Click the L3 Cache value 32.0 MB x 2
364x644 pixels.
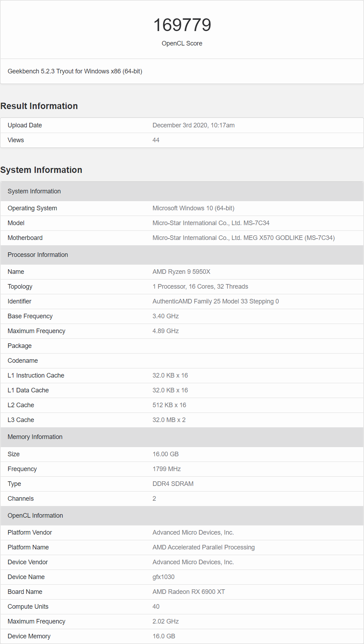click(x=169, y=420)
